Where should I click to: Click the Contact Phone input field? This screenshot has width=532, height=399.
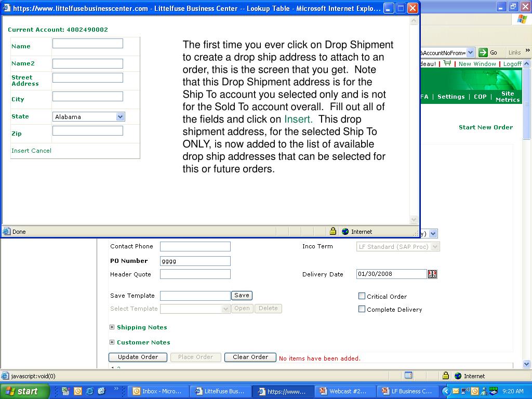click(x=195, y=246)
